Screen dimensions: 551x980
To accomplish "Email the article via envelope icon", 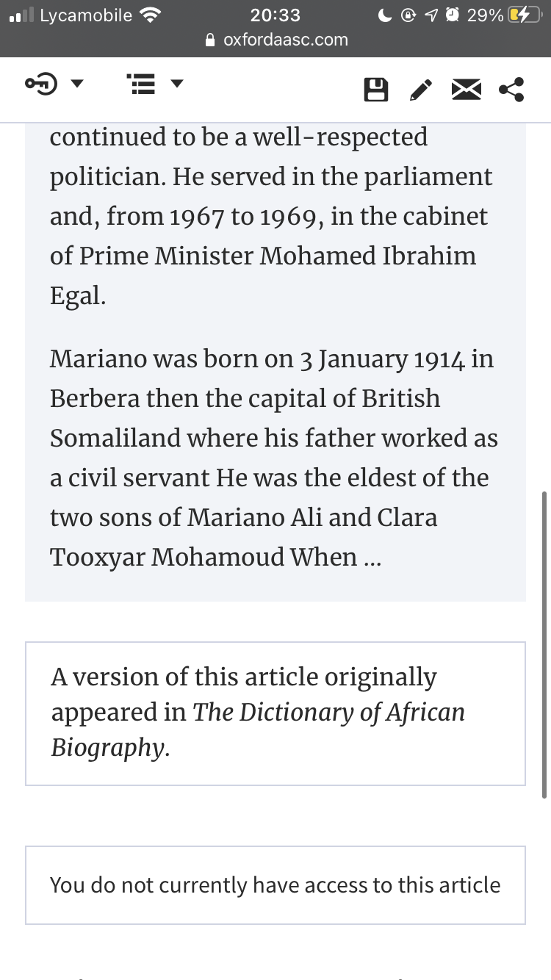I will (x=465, y=90).
